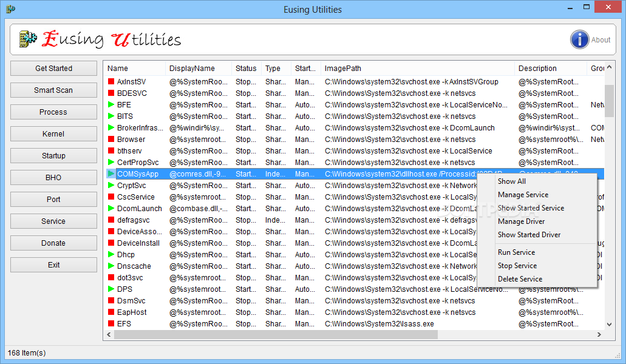This screenshot has width=626, height=364.
Task: Click red stopped icon for CscService
Action: [x=111, y=197]
